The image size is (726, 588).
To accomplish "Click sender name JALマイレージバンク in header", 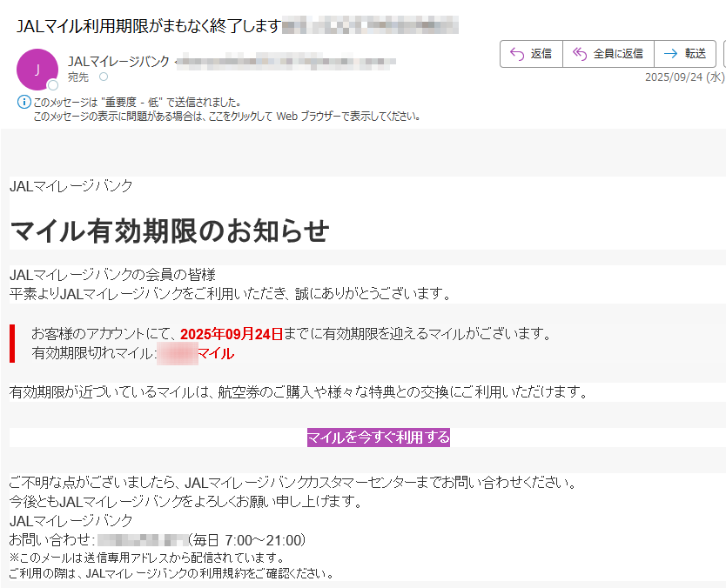I will [x=118, y=61].
